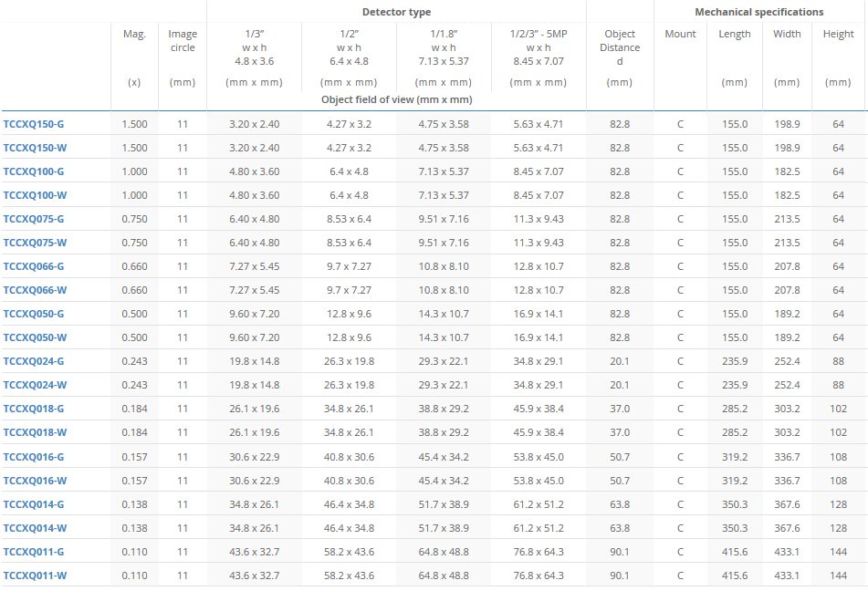
Task: Click the Mechanical specifications header
Action: point(758,12)
